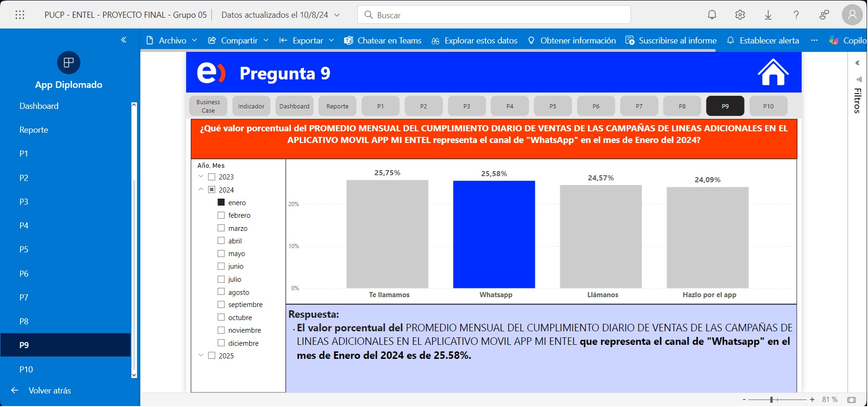Viewport: 868px width, 407px height.
Task: Click the Llámanos bar
Action: [x=601, y=237]
